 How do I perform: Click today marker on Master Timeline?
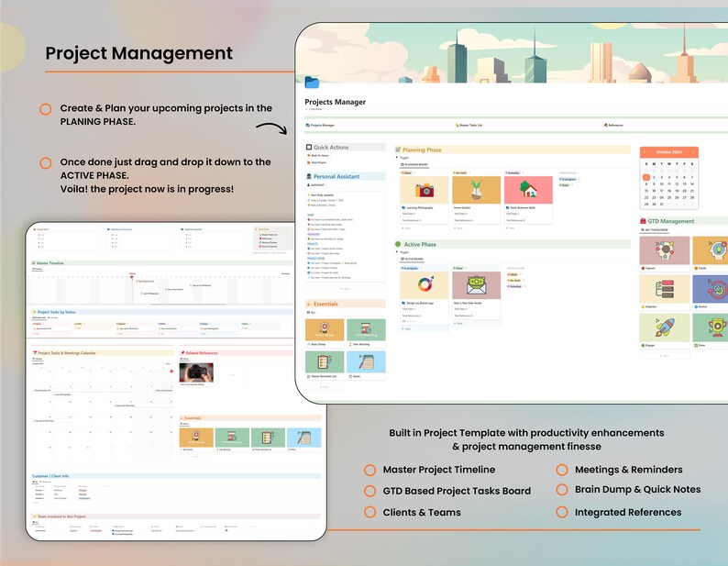(x=132, y=276)
